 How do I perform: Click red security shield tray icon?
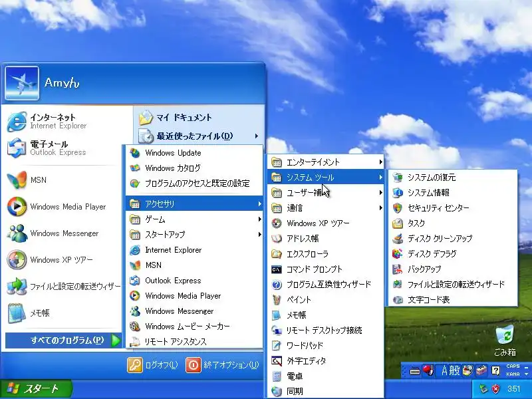pos(495,388)
